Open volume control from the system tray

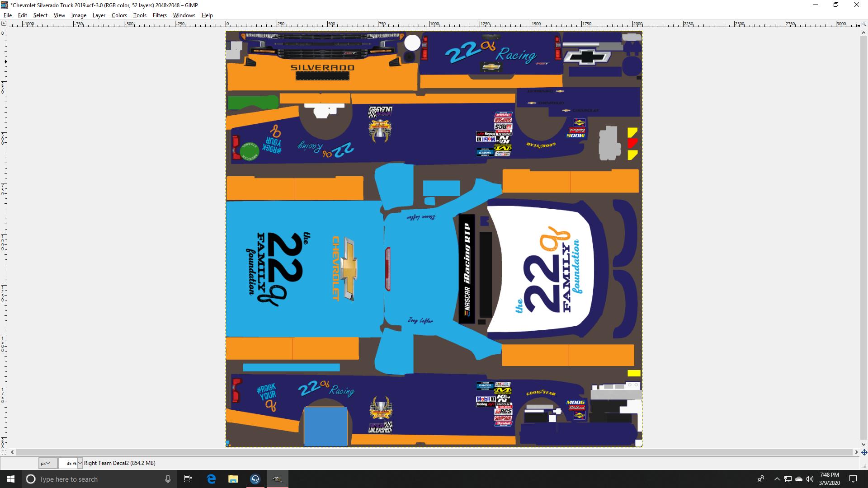point(809,479)
